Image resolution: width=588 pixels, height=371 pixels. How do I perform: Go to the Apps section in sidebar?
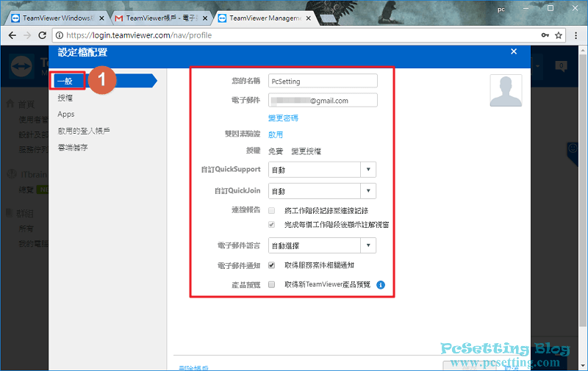pyautogui.click(x=66, y=115)
